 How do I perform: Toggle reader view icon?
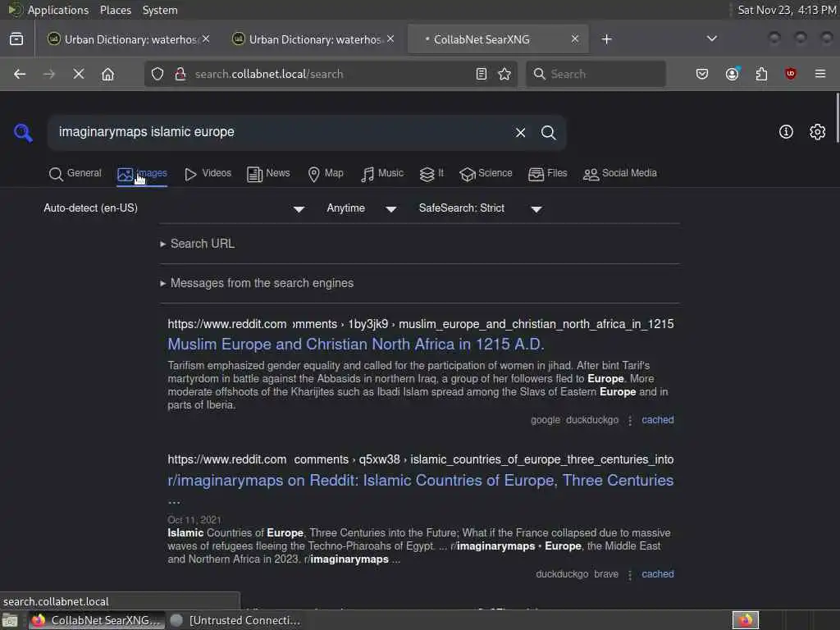click(481, 74)
